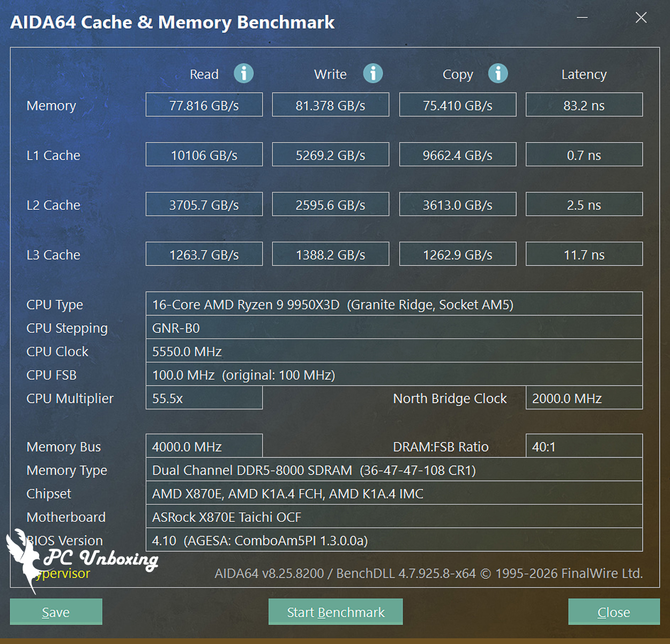The image size is (670, 644).
Task: Close the window with the X icon
Action: tap(641, 18)
